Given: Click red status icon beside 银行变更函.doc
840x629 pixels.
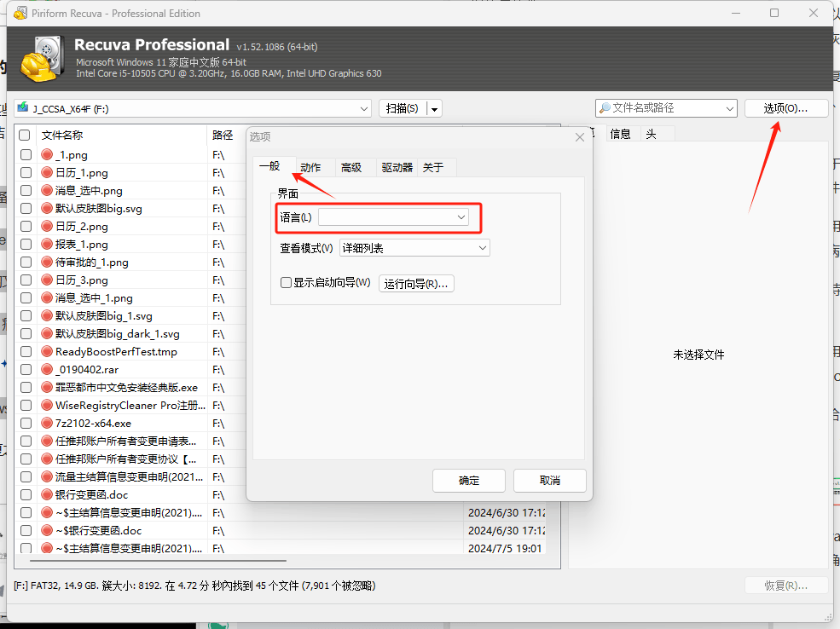Looking at the screenshot, I should [x=47, y=495].
